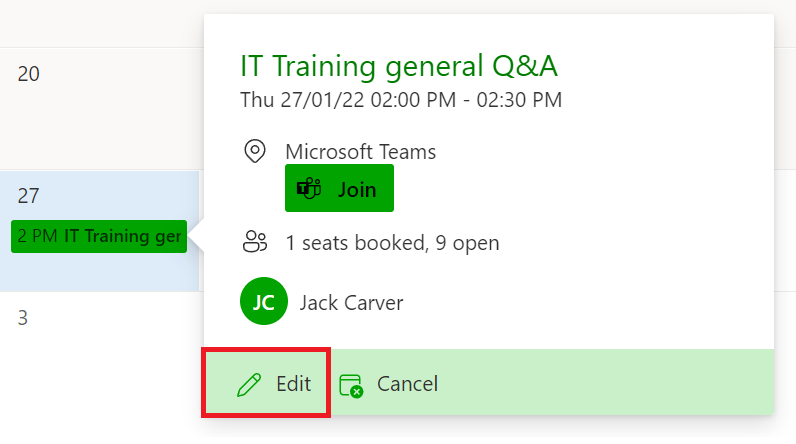Click the Microsoft Teams location text
Screen dimensions: 796x444
click(x=360, y=152)
